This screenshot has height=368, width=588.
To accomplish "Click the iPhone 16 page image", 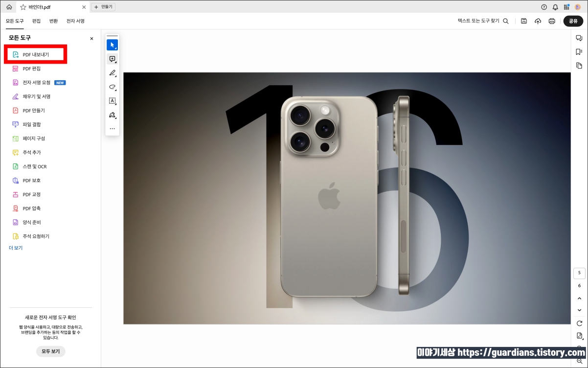I will pos(347,198).
